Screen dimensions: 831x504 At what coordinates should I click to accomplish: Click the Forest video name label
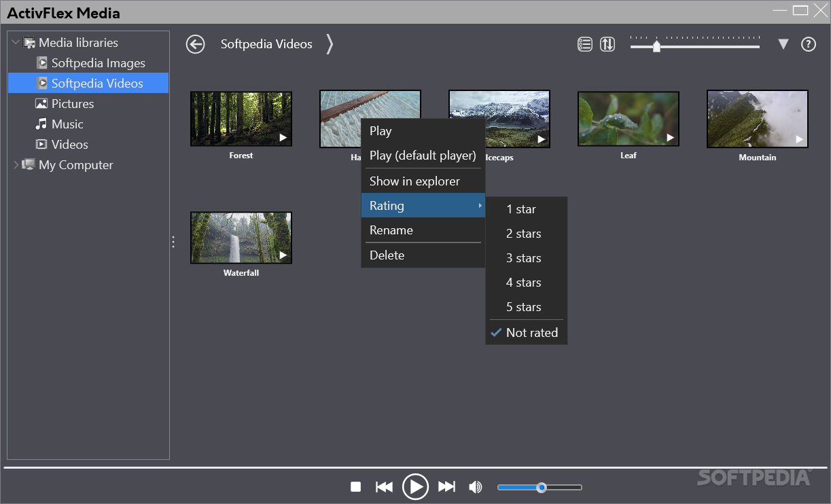tap(241, 156)
